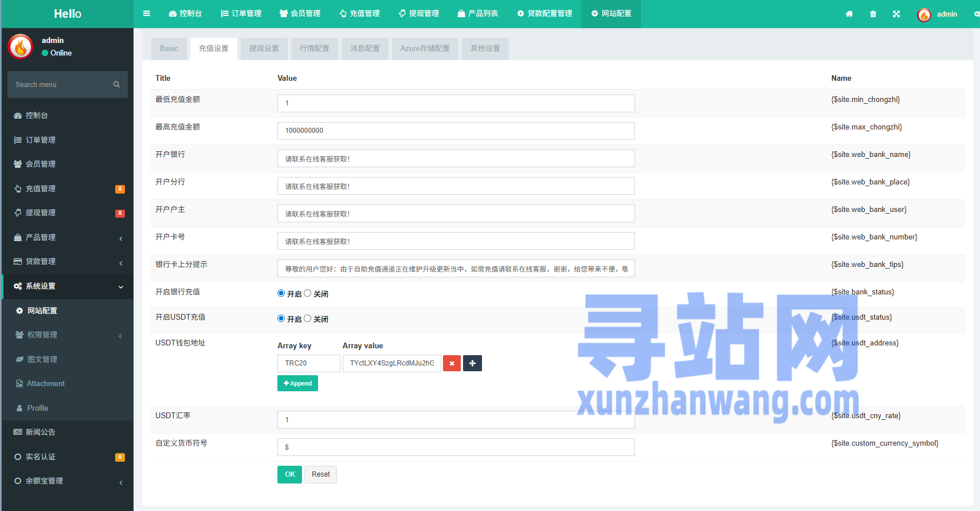Expand the 产品管理 sidebar chevron
The height and width of the screenshot is (511, 980).
(x=121, y=238)
